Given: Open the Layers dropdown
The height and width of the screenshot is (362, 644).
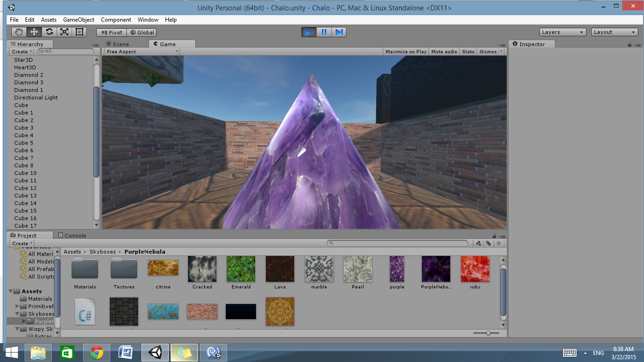Looking at the screenshot, I should [x=562, y=32].
